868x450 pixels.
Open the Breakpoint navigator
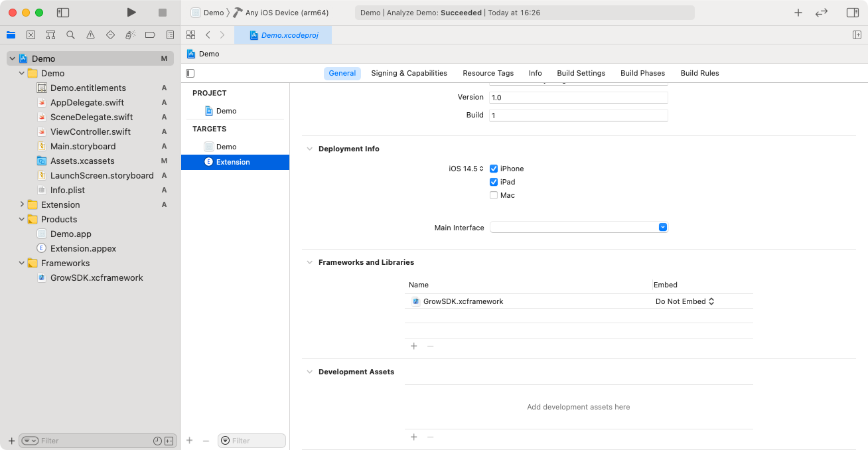[x=150, y=35]
